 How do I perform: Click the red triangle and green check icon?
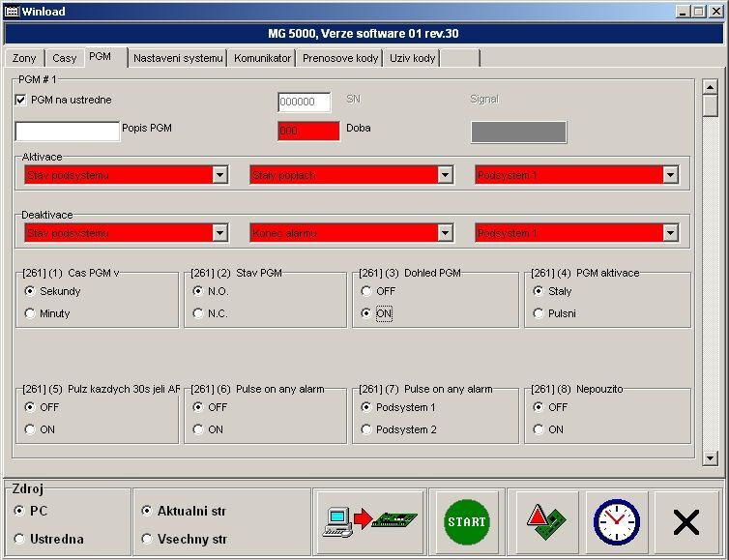coord(547,522)
